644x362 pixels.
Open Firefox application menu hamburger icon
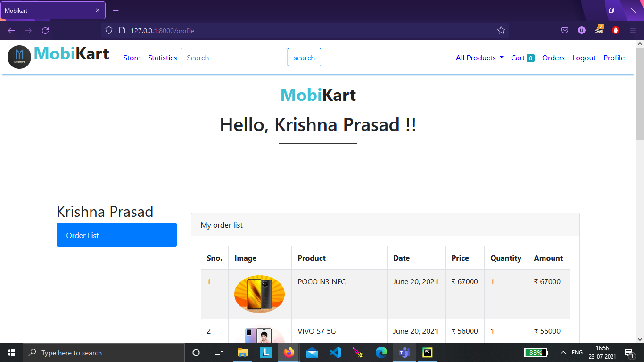pyautogui.click(x=633, y=31)
